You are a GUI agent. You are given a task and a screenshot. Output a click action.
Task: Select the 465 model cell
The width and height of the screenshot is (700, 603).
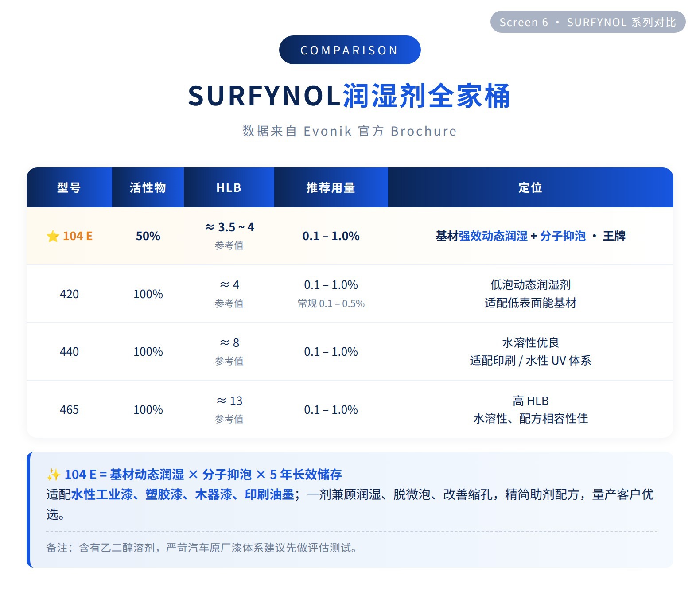click(69, 409)
